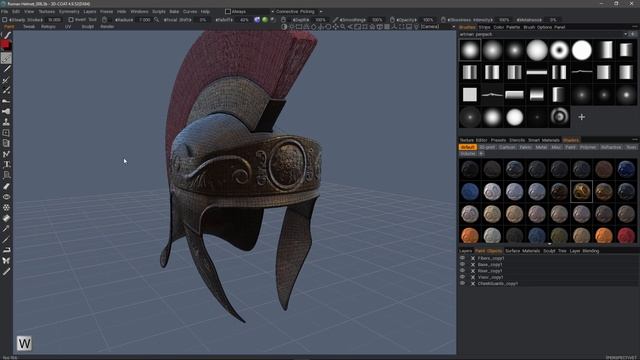Click the red foreground color swatch

click(x=5, y=45)
